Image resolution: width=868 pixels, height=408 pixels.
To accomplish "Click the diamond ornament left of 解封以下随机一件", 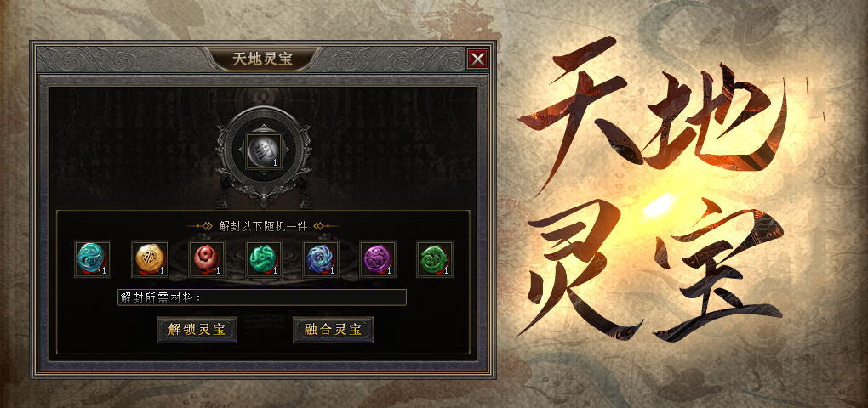I will pyautogui.click(x=208, y=227).
